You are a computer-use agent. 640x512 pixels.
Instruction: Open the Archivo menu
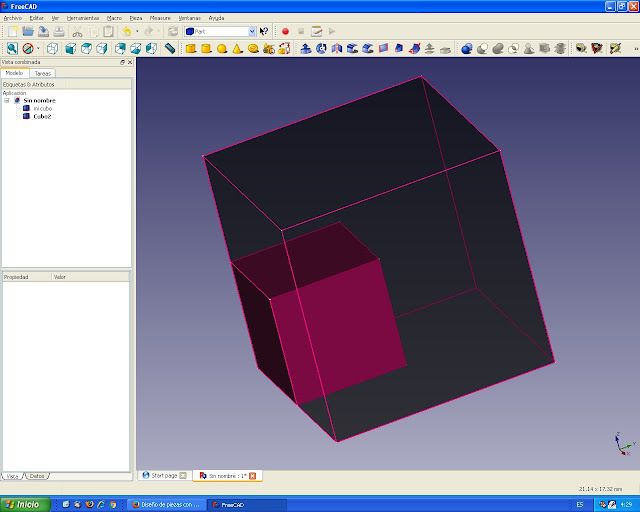tap(13, 18)
